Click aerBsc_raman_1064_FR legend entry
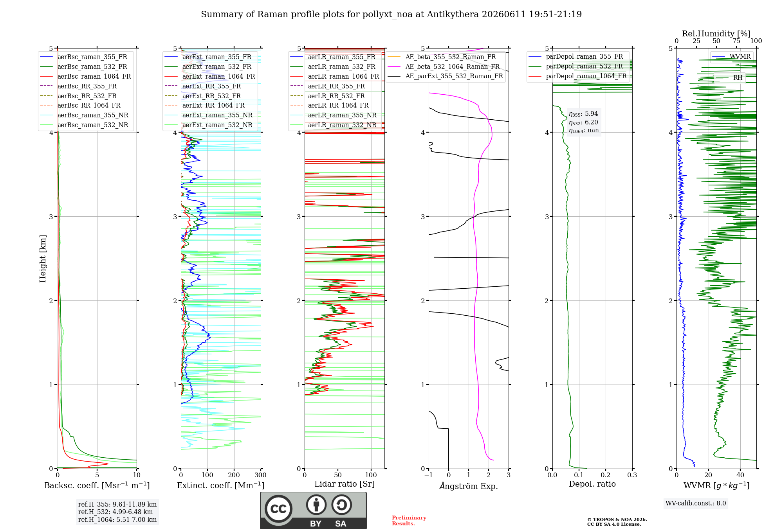 coord(85,77)
